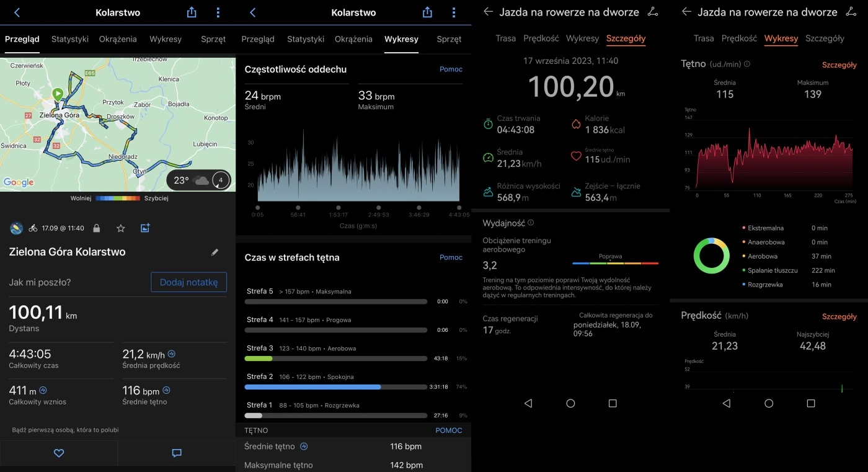Open Pomoc for Czas w strefach tętna
Image resolution: width=868 pixels, height=472 pixels.
pos(451,257)
